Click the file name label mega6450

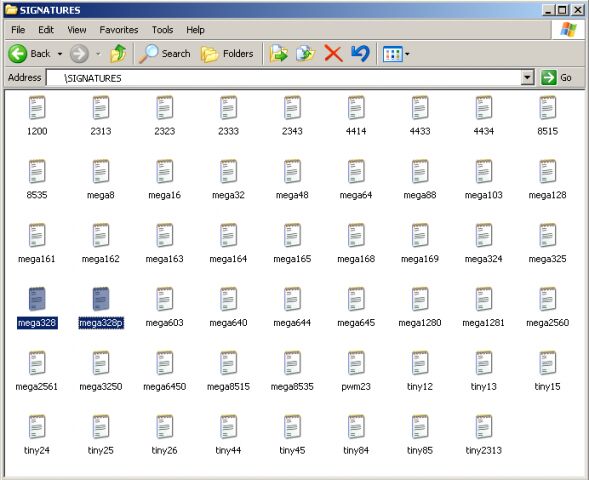coord(165,386)
